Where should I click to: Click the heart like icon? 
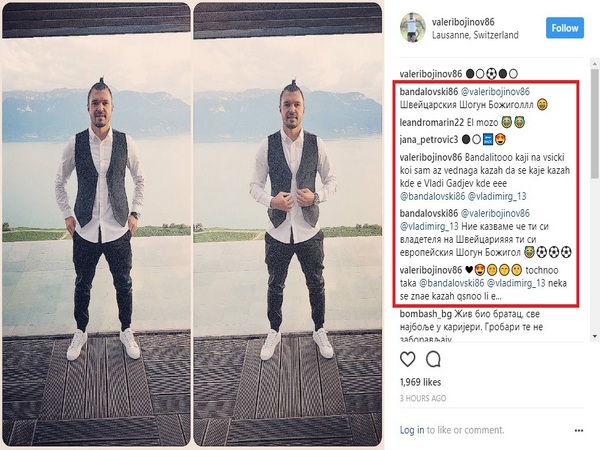click(x=408, y=359)
